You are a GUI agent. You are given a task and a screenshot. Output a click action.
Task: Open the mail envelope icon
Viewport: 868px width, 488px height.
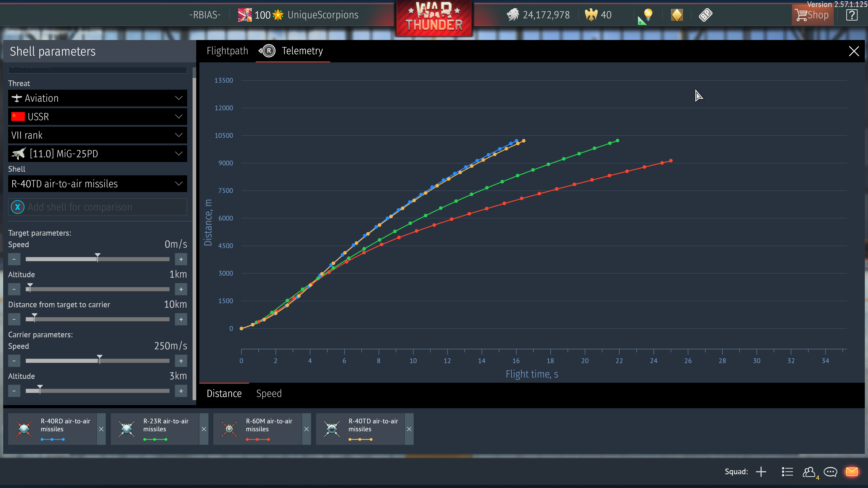(x=852, y=472)
